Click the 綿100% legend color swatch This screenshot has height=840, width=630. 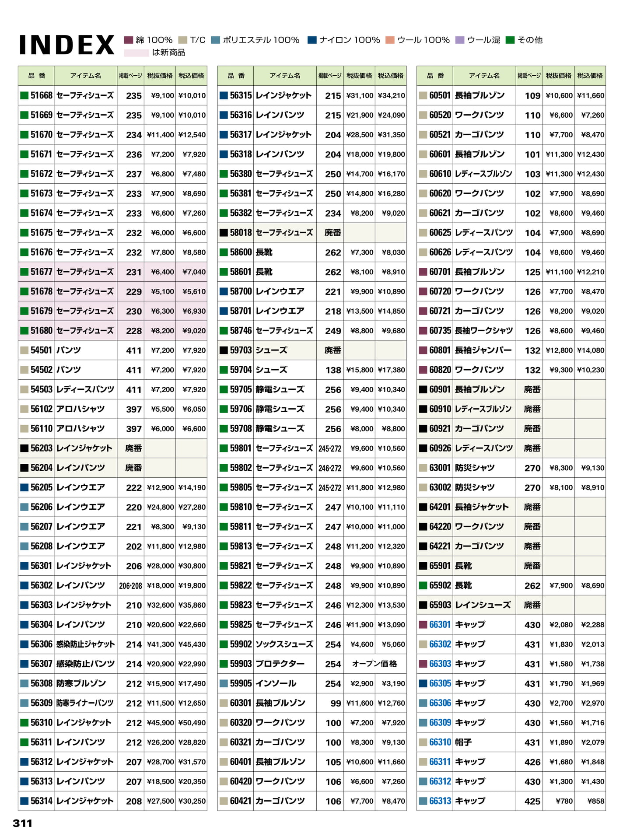point(128,40)
